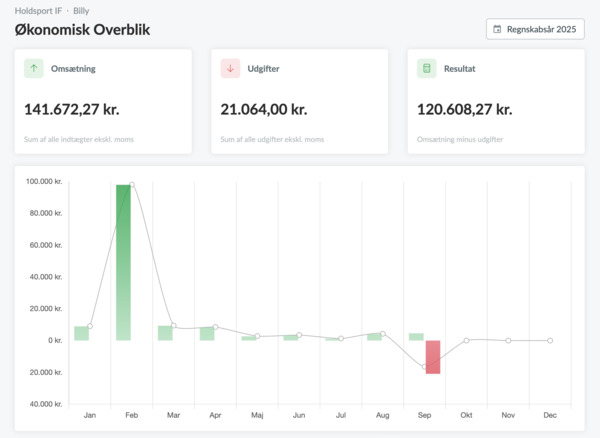Click the December line data point

(550, 341)
